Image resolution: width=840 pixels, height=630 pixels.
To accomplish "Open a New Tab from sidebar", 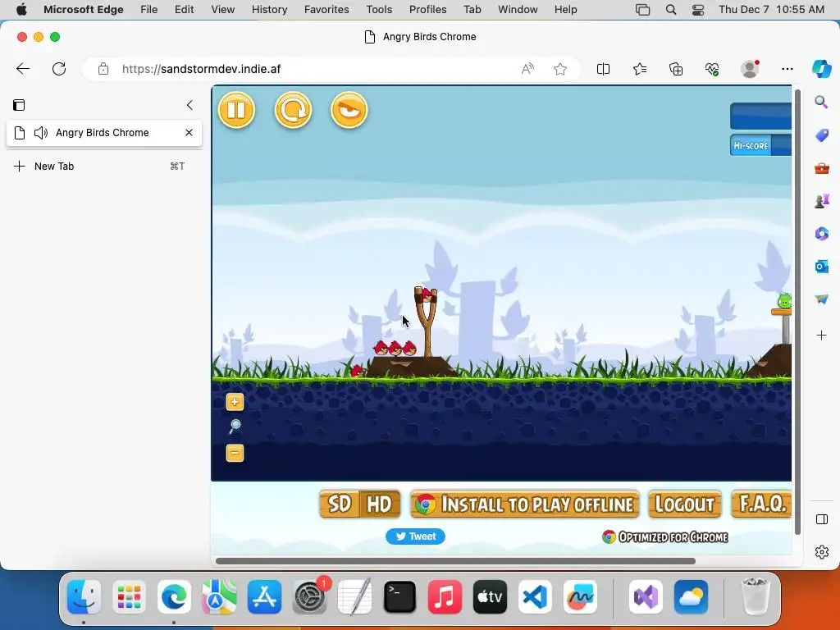I will pos(104,166).
